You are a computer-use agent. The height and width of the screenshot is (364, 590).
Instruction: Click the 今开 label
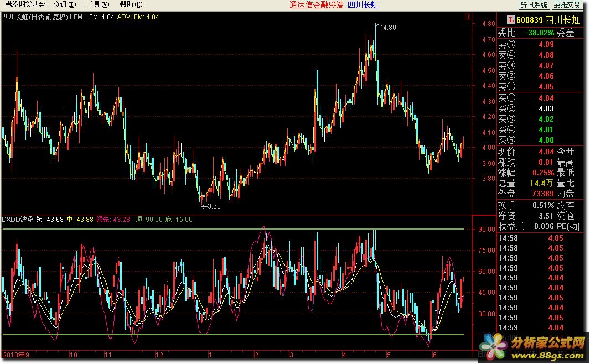(x=565, y=152)
